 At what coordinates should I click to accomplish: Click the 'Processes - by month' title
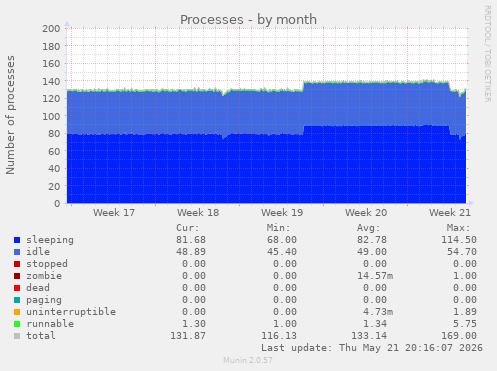248,20
